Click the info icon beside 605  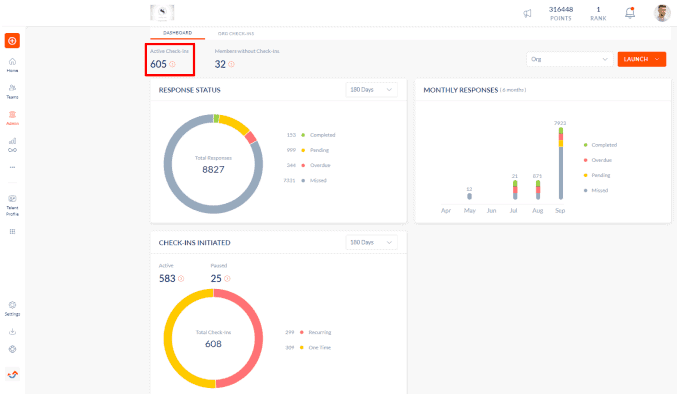click(x=173, y=64)
